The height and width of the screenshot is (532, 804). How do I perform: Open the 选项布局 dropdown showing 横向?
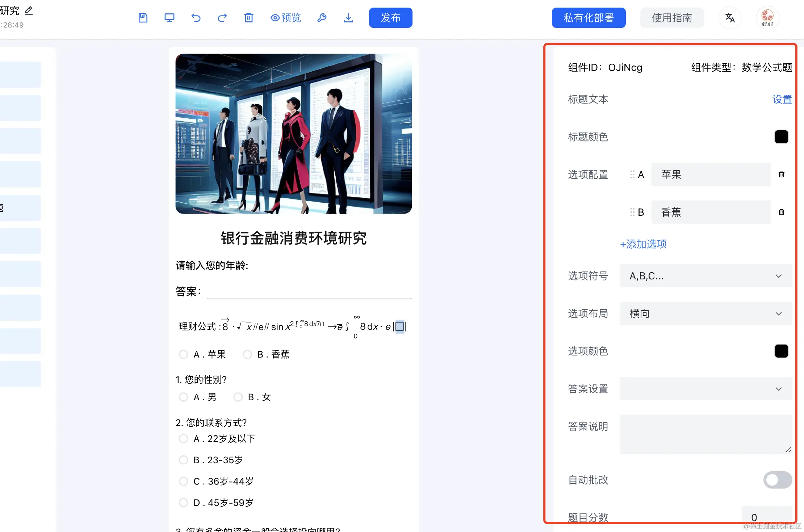coord(705,313)
